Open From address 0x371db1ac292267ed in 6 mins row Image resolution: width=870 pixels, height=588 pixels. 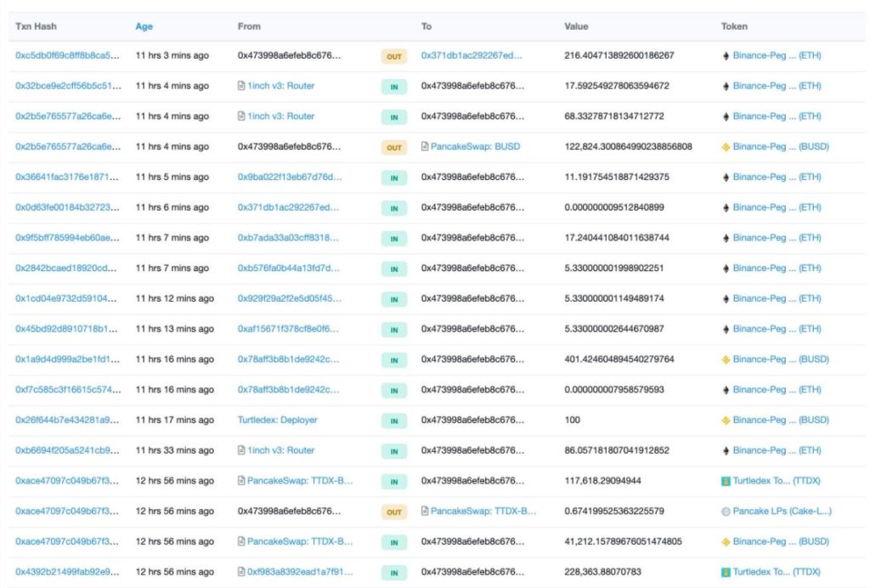coord(288,207)
